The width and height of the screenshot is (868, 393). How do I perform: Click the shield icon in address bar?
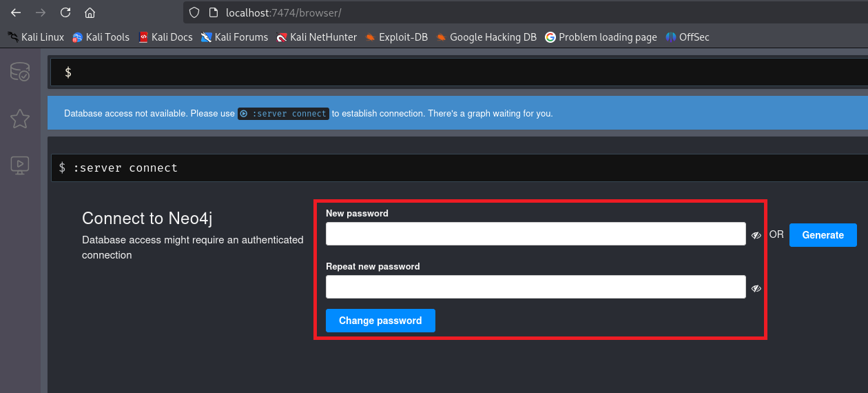click(x=194, y=12)
